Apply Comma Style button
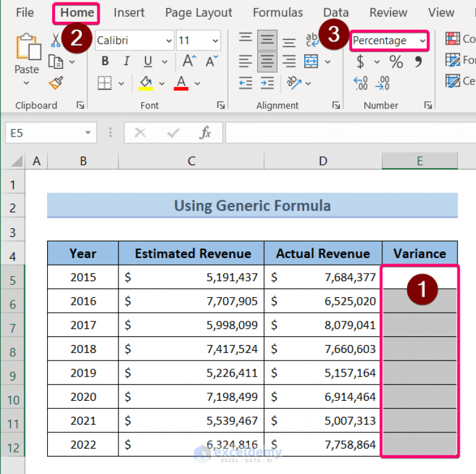This screenshot has height=474, width=476. point(418,61)
